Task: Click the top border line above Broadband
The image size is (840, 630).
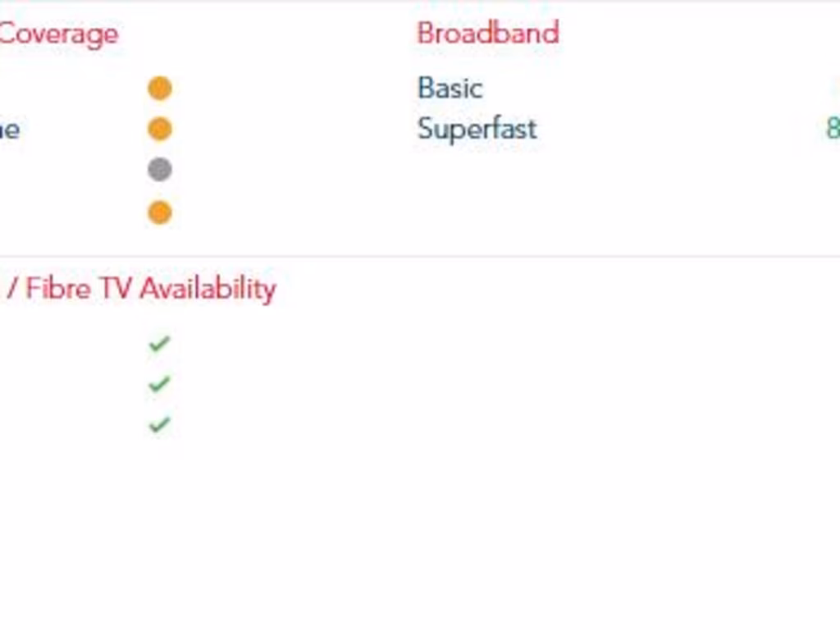Action: pyautogui.click(x=488, y=2)
